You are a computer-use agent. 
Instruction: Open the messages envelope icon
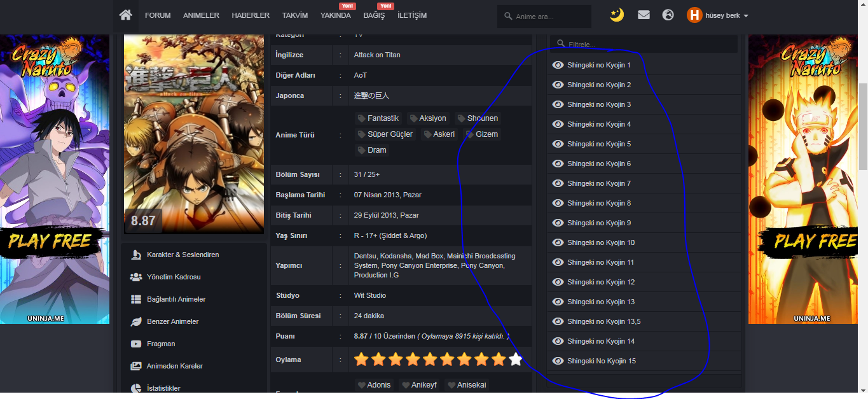point(644,15)
